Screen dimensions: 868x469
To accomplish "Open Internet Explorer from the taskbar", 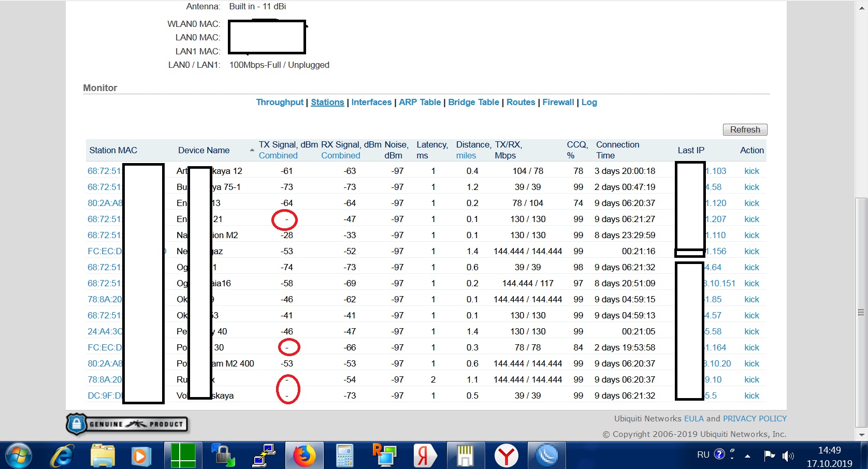I will [62, 456].
